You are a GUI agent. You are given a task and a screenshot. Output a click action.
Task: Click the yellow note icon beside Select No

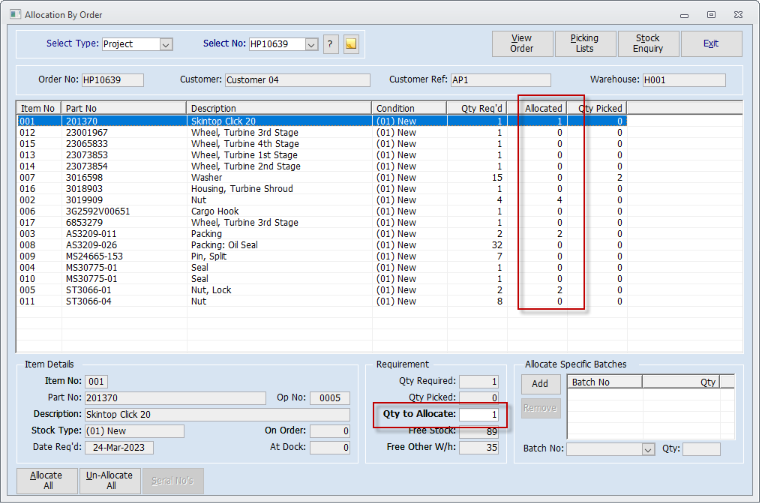(x=351, y=44)
